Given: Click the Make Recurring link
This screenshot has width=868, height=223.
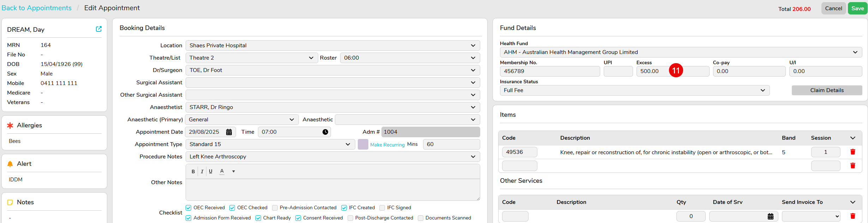Looking at the screenshot, I should [387, 145].
